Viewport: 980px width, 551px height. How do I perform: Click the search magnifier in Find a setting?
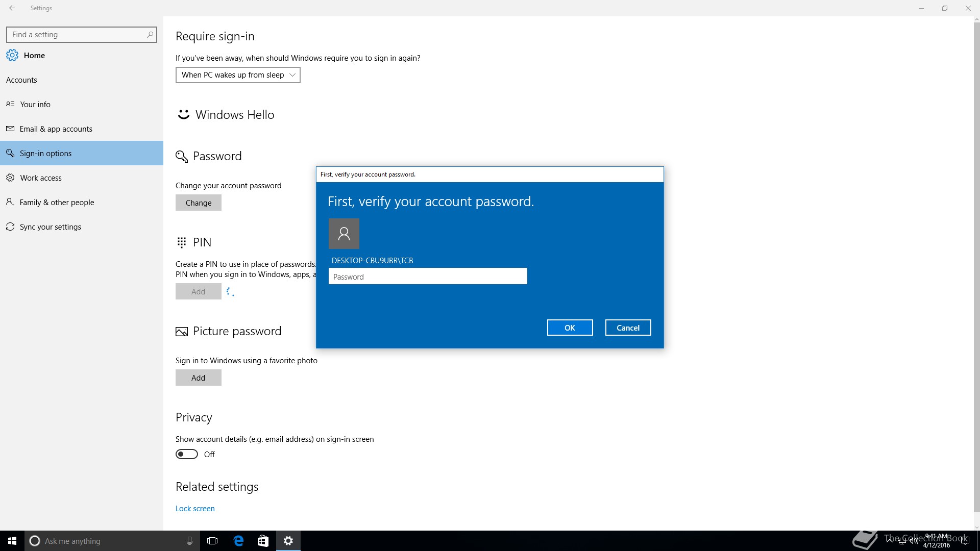150,35
